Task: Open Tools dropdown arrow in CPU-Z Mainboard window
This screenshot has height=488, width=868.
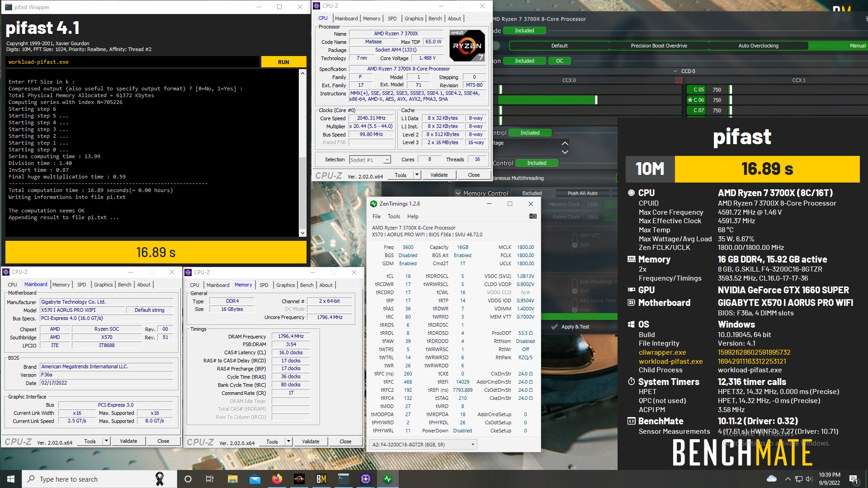Action: click(106, 441)
